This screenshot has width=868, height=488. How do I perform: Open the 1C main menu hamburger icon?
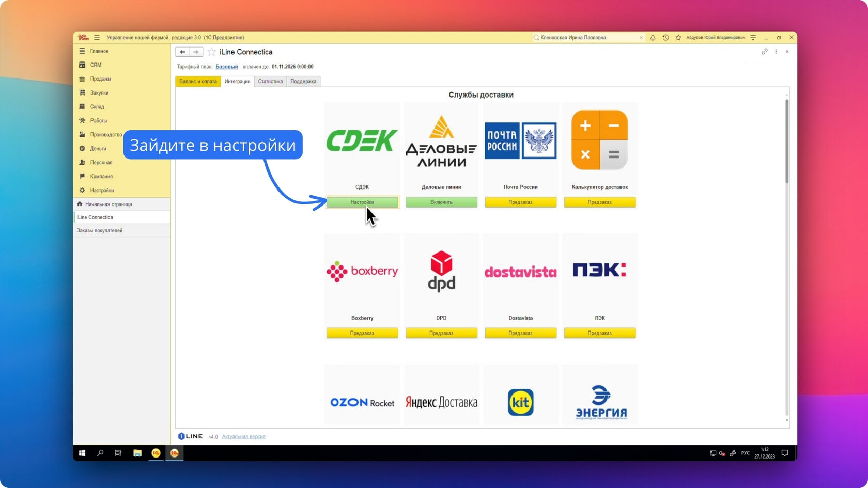(x=97, y=37)
